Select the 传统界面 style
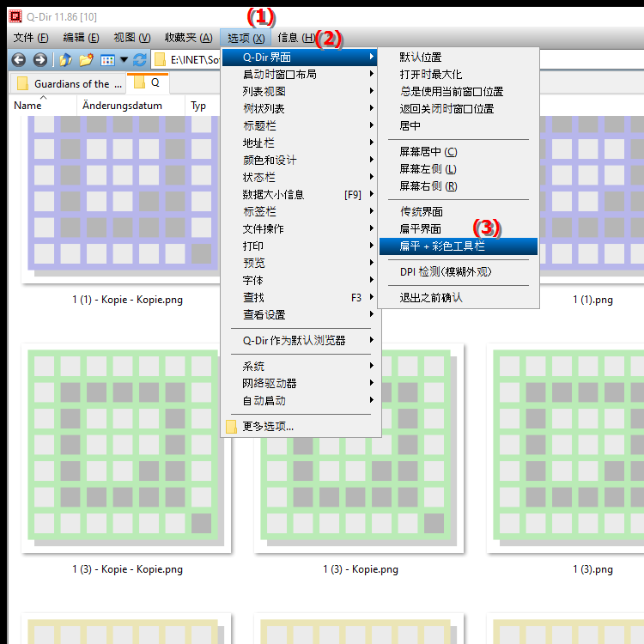The image size is (644, 644). pos(459,212)
